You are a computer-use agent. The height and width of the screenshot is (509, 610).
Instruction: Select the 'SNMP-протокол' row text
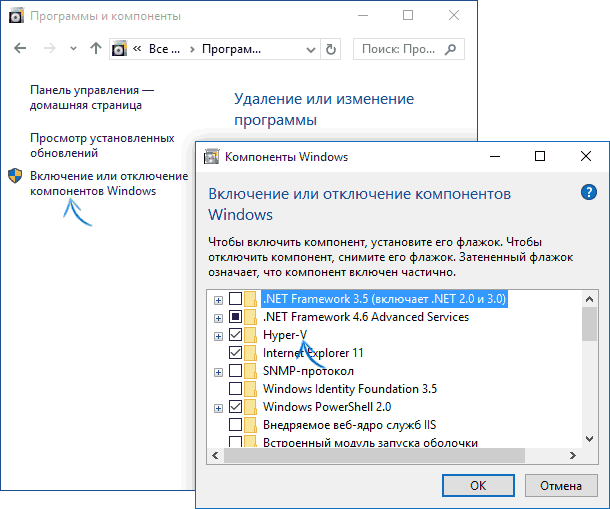pyautogui.click(x=308, y=371)
